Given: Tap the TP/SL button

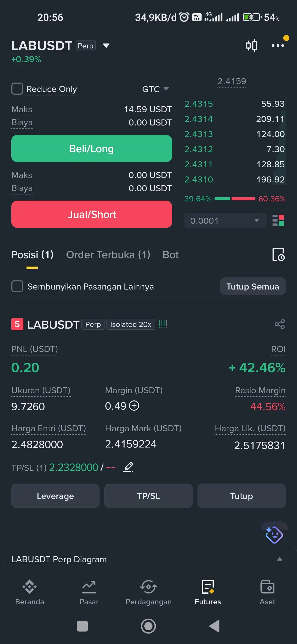Looking at the screenshot, I should (x=148, y=496).
